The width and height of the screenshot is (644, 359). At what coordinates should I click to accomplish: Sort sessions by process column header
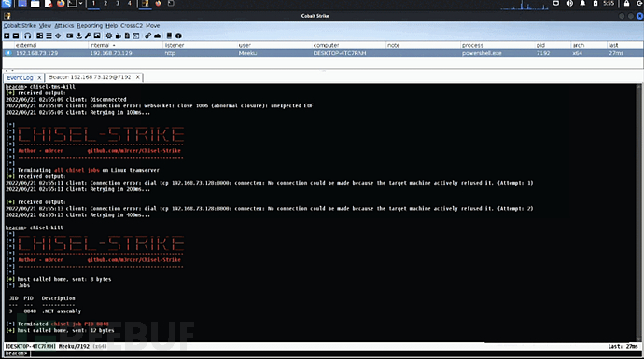click(497, 45)
